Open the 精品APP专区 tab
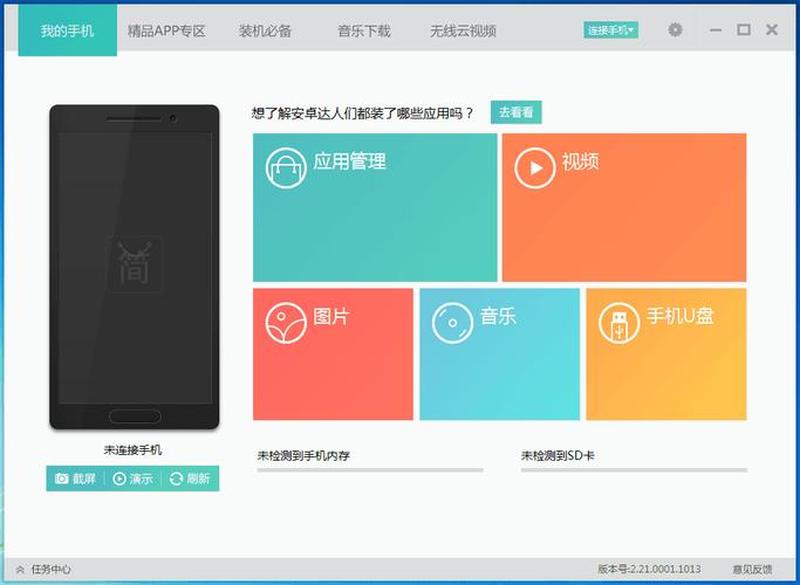Screen dimensions: 800x585 pos(166,31)
